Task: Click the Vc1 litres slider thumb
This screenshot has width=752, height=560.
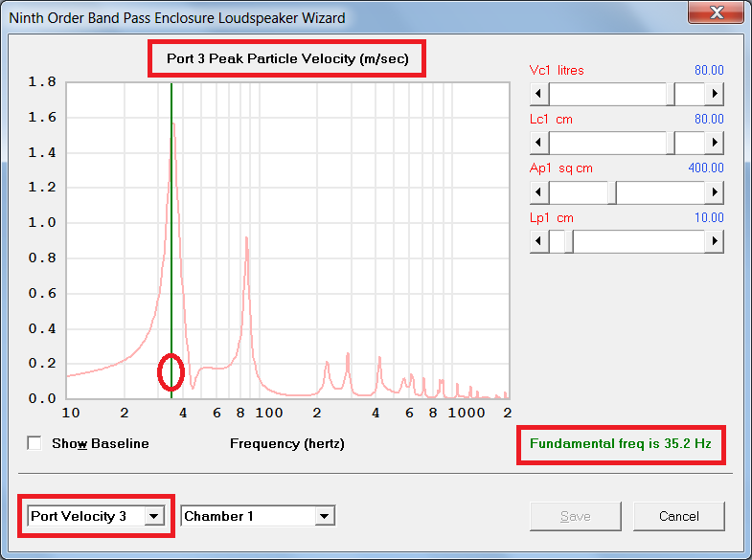Action: click(x=671, y=94)
